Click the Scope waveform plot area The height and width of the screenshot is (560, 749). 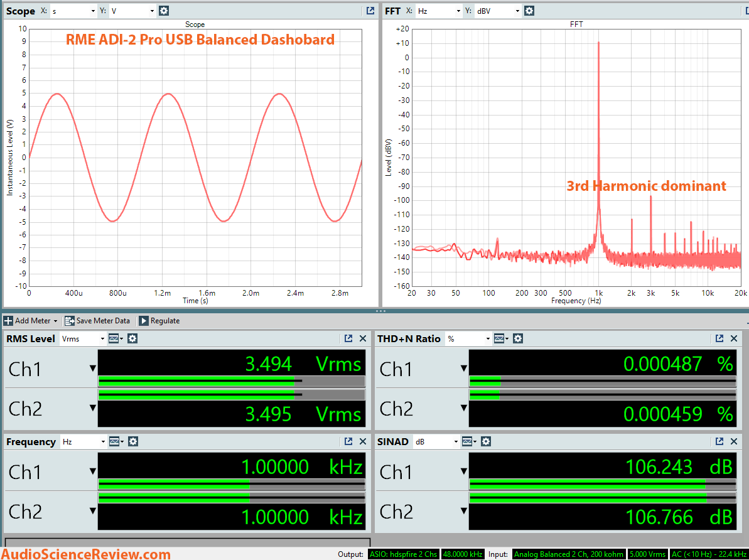pos(195,158)
